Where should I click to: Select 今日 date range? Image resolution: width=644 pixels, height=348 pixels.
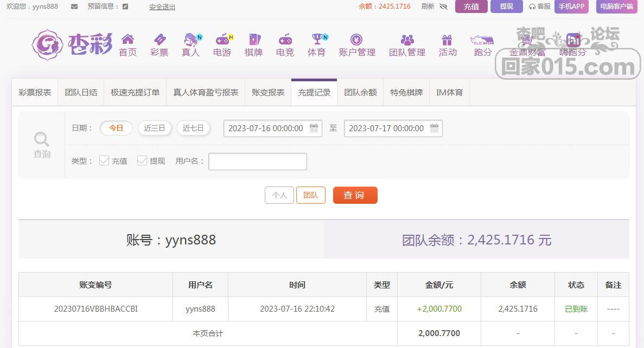point(116,128)
